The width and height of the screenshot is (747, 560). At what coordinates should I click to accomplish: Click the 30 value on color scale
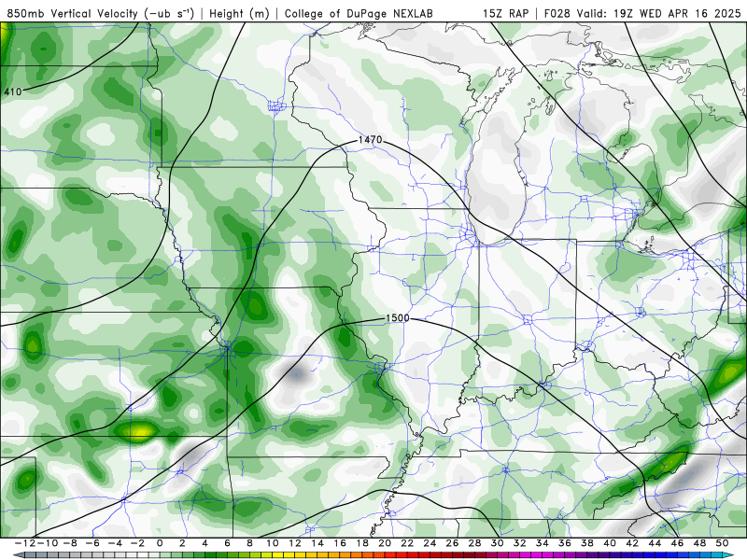click(497, 543)
